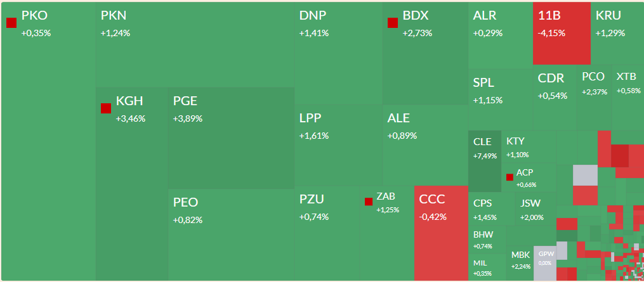Click the MBK tile at +2,24%
Image resolution: width=644 pixels, height=282 pixels.
coord(520,263)
